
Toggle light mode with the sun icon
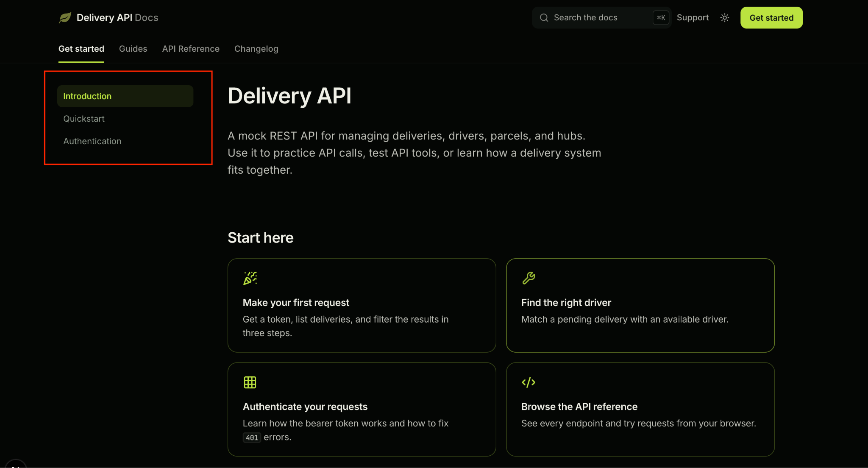(x=725, y=18)
